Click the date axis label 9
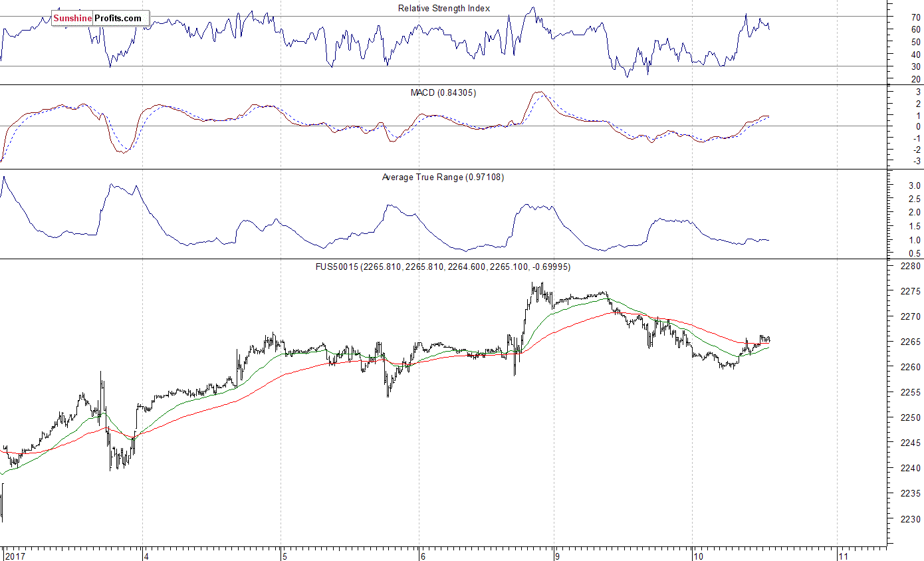924x561 pixels. [557, 555]
